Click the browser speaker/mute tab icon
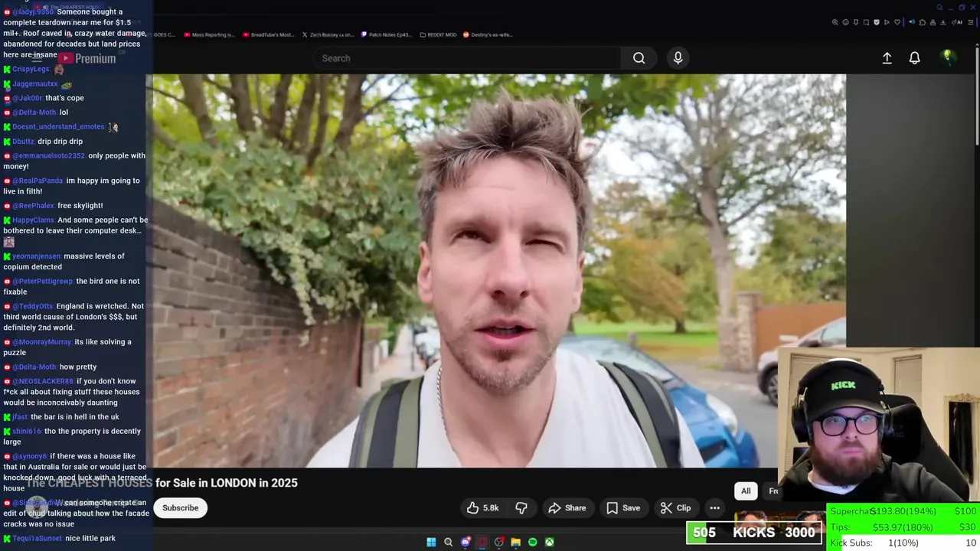This screenshot has width=980, height=551. (x=912, y=22)
